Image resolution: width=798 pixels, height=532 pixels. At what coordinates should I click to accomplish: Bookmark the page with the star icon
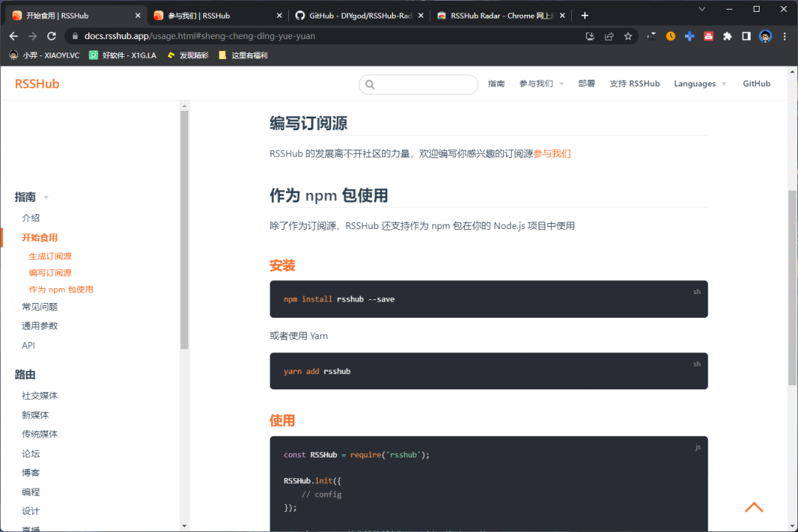click(629, 35)
